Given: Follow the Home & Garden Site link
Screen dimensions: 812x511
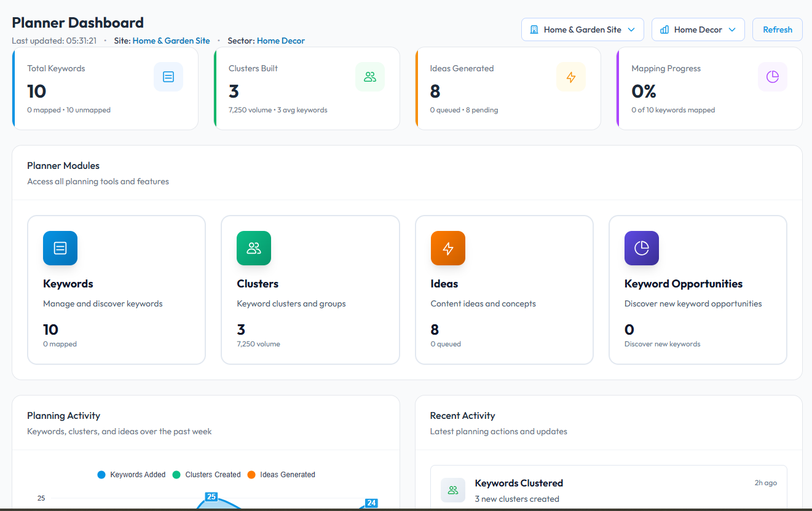Looking at the screenshot, I should [171, 41].
